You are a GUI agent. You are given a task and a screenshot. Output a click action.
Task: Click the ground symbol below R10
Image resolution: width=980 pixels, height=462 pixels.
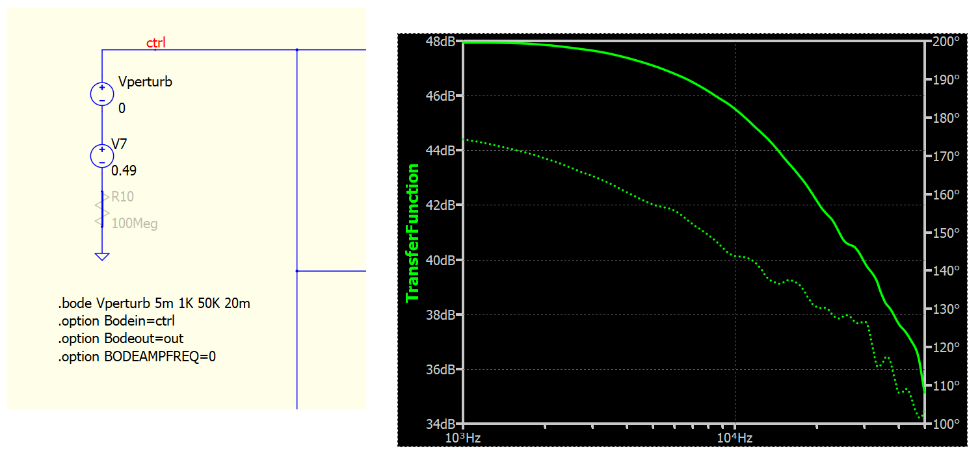pos(102,257)
